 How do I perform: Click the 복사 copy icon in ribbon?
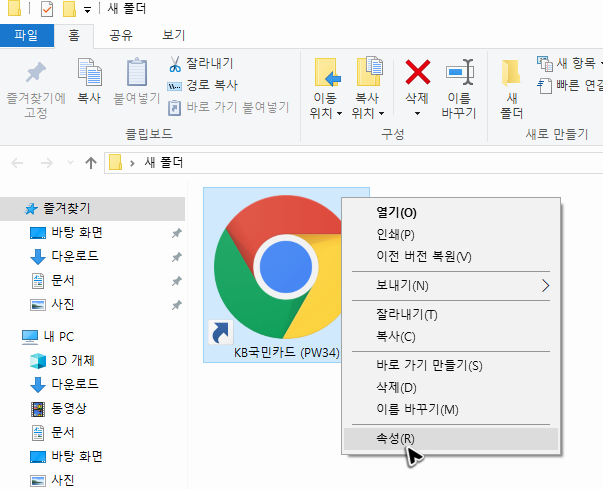[x=90, y=72]
